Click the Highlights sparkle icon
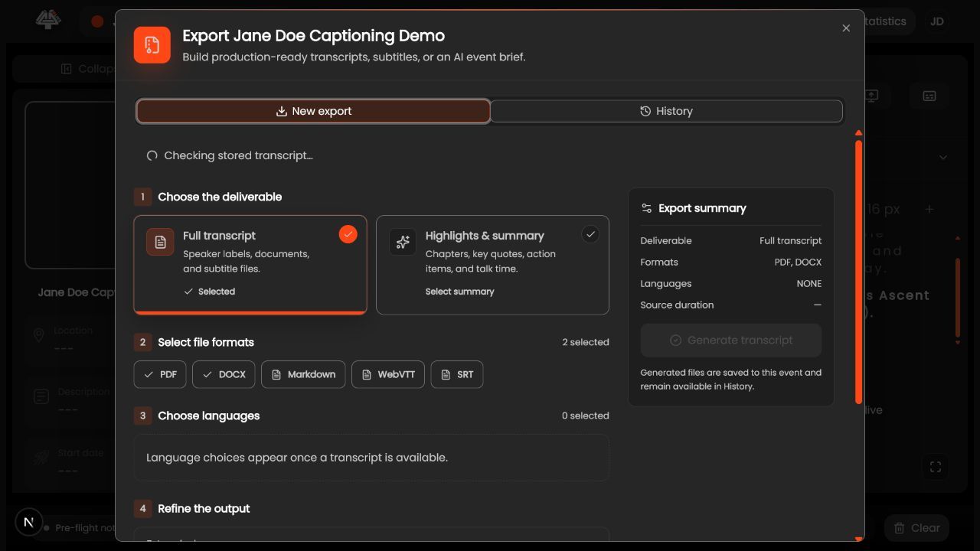The height and width of the screenshot is (551, 980). click(403, 242)
